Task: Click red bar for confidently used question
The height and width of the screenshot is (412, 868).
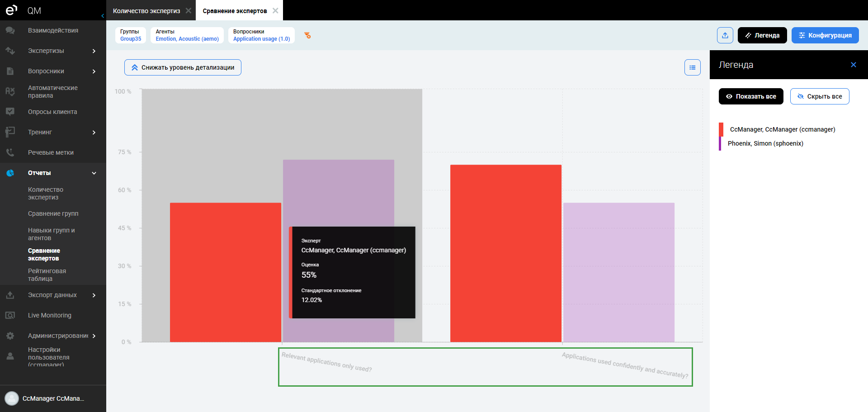Action: [x=506, y=253]
